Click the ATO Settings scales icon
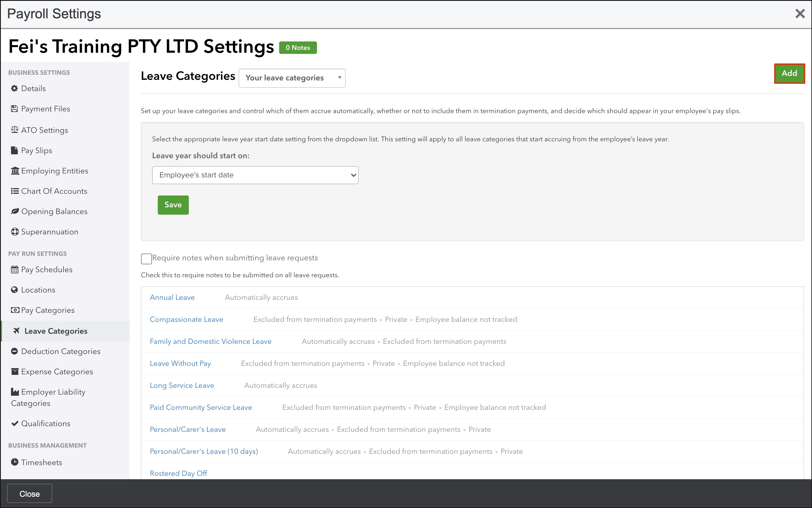 point(14,130)
